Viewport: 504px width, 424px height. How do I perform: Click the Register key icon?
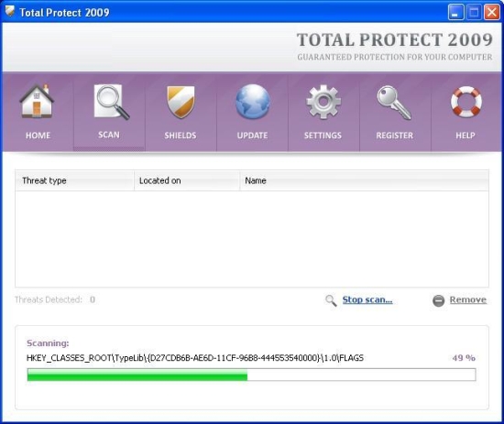[x=394, y=103]
